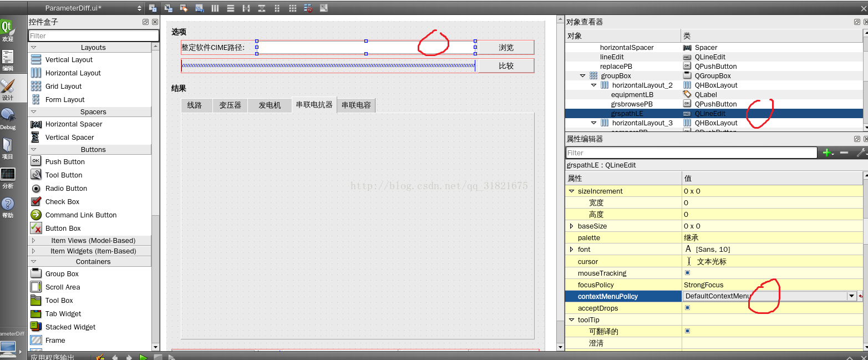Collapse the groupBox tree node
The width and height of the screenshot is (868, 360).
[583, 75]
